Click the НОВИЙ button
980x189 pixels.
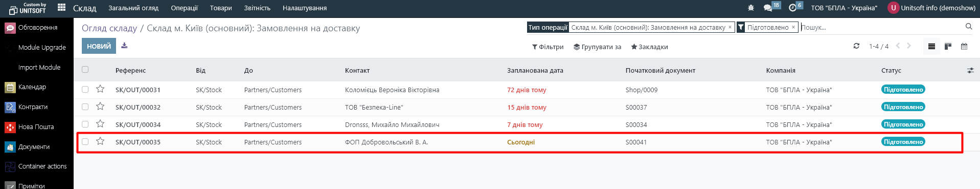coord(99,46)
